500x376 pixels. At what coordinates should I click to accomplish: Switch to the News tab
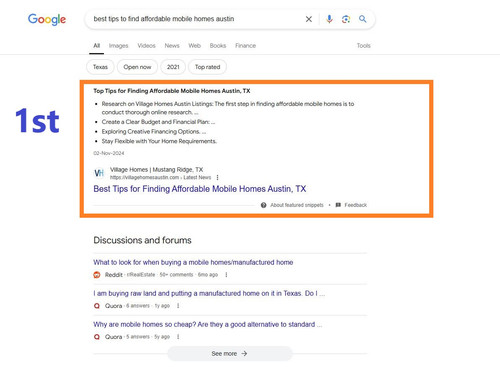click(172, 46)
